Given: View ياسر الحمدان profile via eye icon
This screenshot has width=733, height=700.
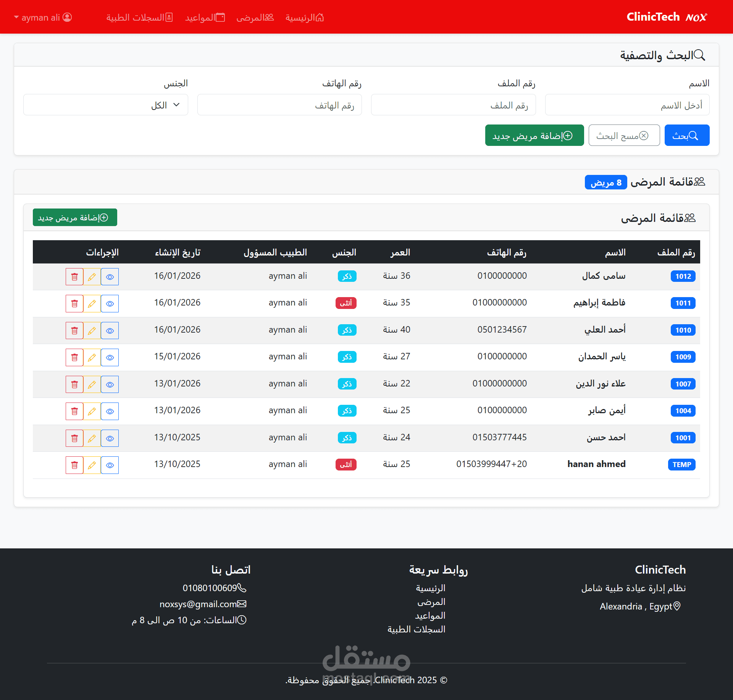Looking at the screenshot, I should [110, 357].
